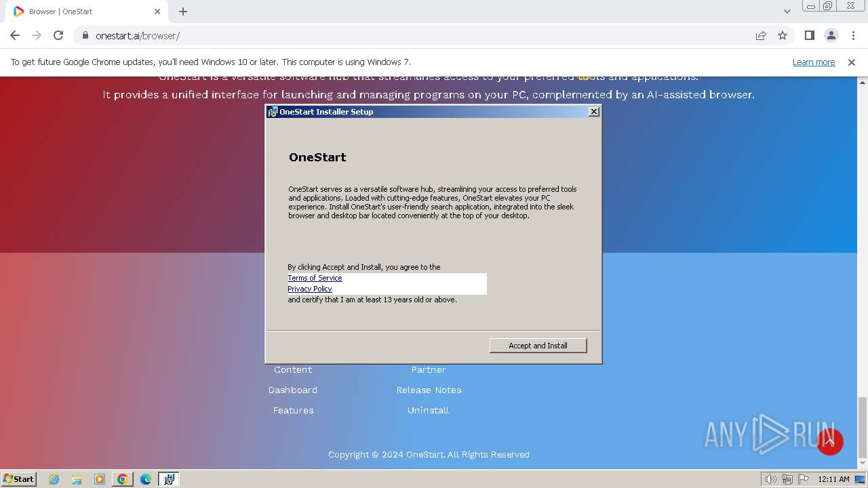The width and height of the screenshot is (868, 488).
Task: Open Windows Media Player from the taskbar
Action: tap(100, 479)
